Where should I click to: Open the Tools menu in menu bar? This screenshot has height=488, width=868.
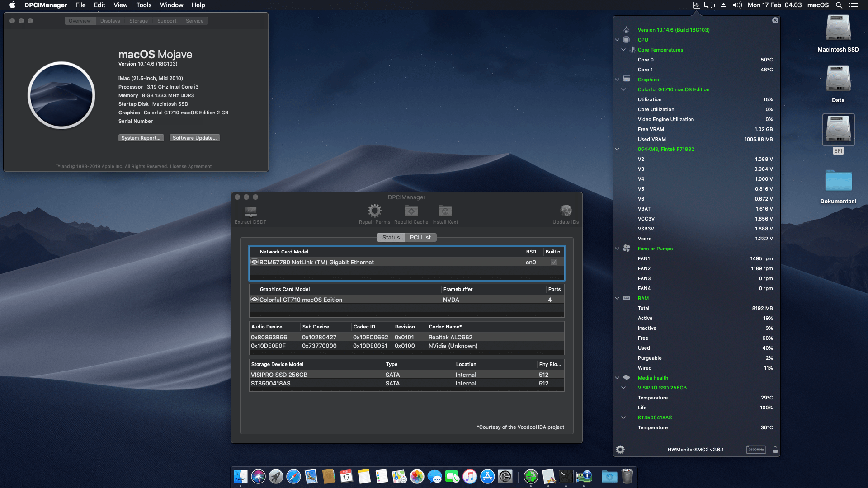(144, 5)
